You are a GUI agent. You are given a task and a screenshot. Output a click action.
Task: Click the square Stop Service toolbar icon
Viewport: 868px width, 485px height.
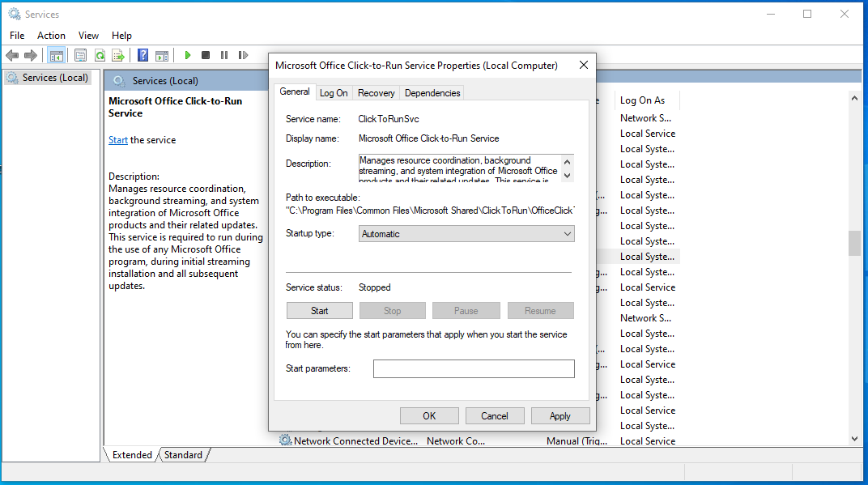tap(206, 55)
